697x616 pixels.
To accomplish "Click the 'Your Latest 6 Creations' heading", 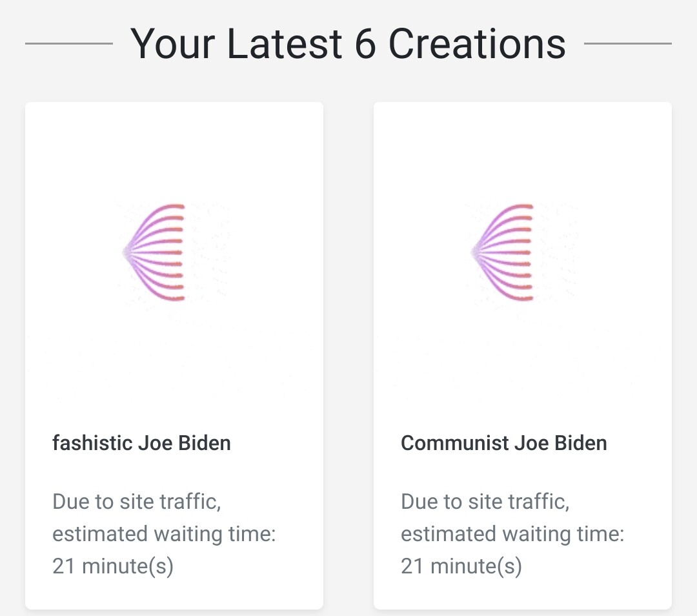I will click(x=348, y=44).
